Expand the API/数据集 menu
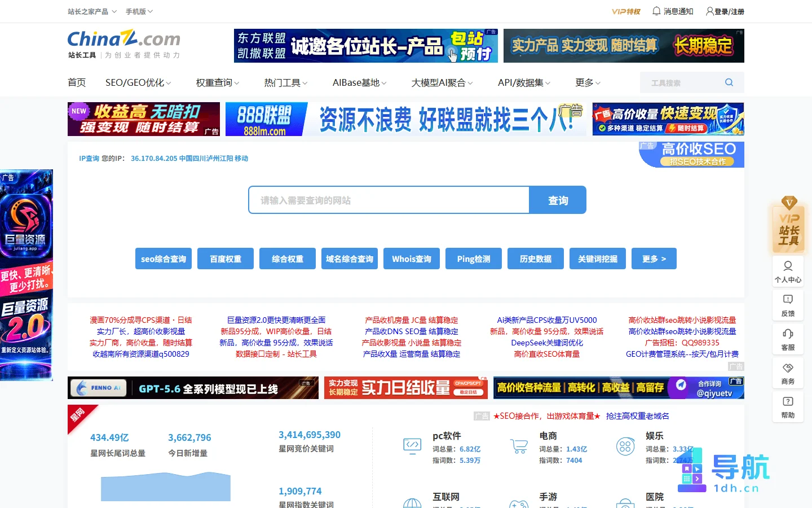The image size is (812, 508). tap(524, 82)
